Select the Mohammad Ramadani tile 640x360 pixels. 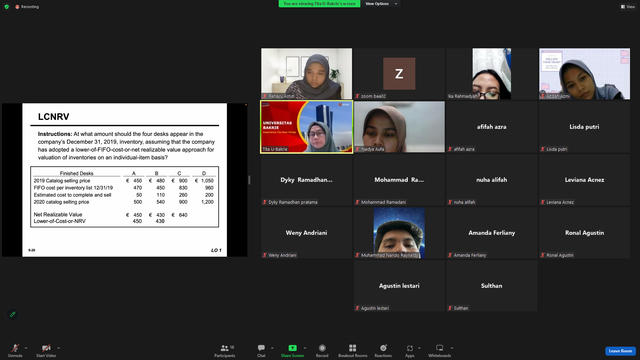pos(399,180)
